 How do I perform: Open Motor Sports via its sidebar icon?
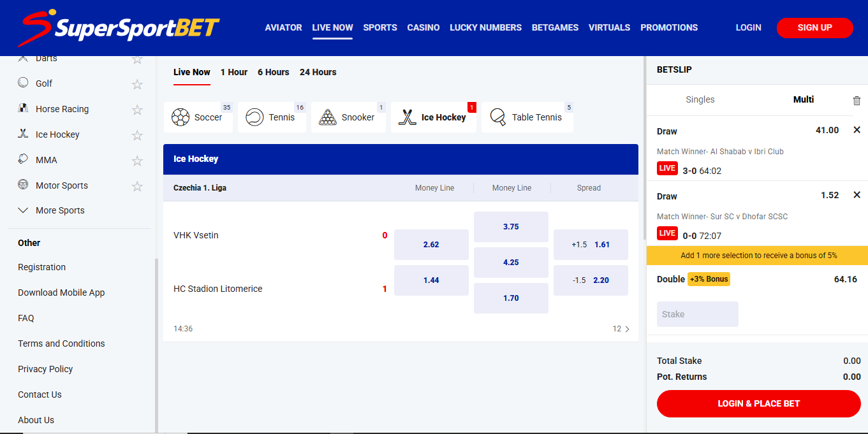[23, 185]
